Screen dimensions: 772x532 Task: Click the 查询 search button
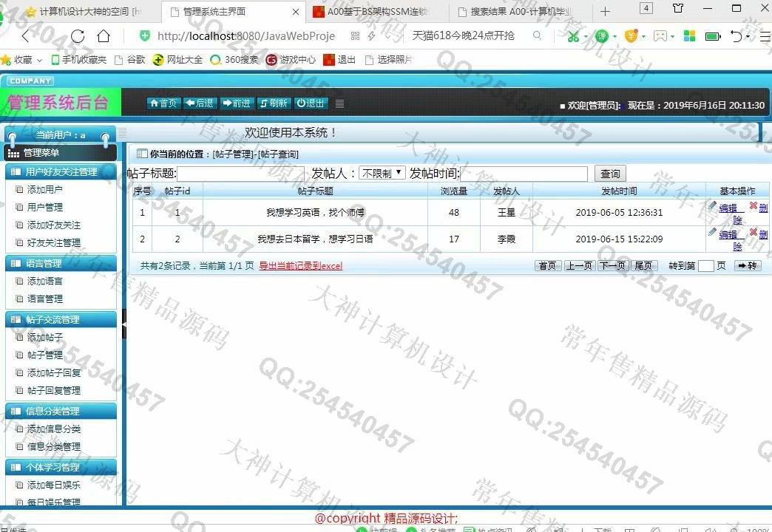(x=610, y=174)
